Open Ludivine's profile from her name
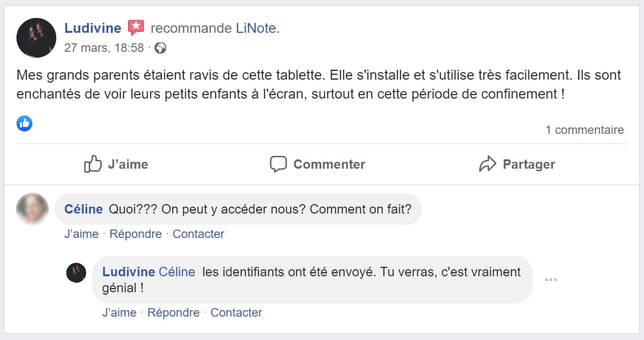The width and height of the screenshot is (644, 340). (x=92, y=28)
